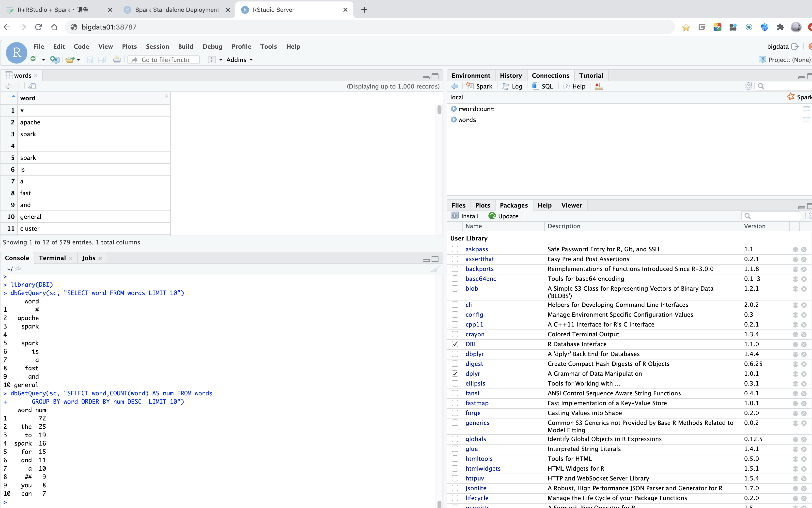Click the New File plus icon
Viewport: 812px width, 508px height.
click(x=33, y=60)
